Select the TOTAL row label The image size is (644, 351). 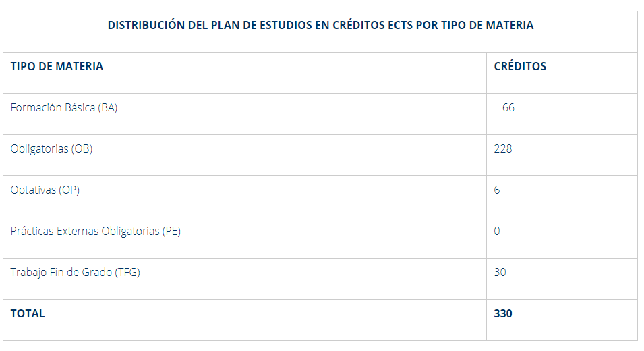coord(28,314)
